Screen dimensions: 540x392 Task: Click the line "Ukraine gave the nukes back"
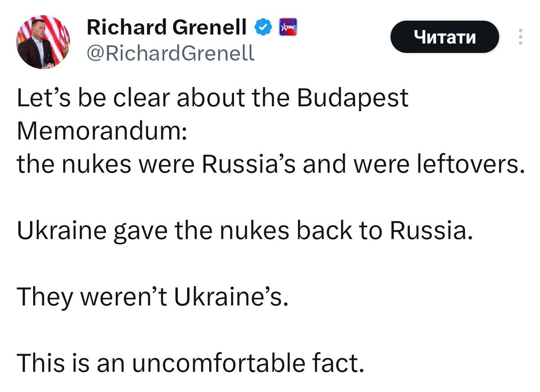click(x=245, y=231)
